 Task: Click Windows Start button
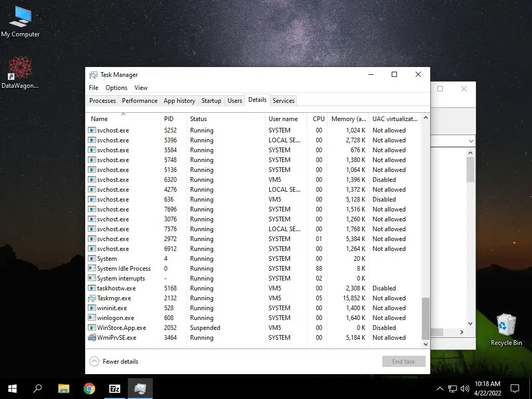point(12,389)
